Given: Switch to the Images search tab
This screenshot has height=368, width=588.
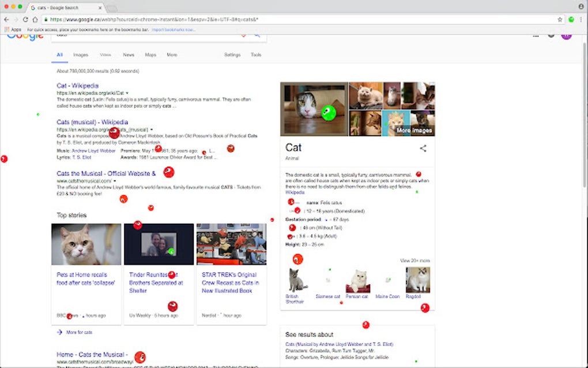Looking at the screenshot, I should point(80,55).
